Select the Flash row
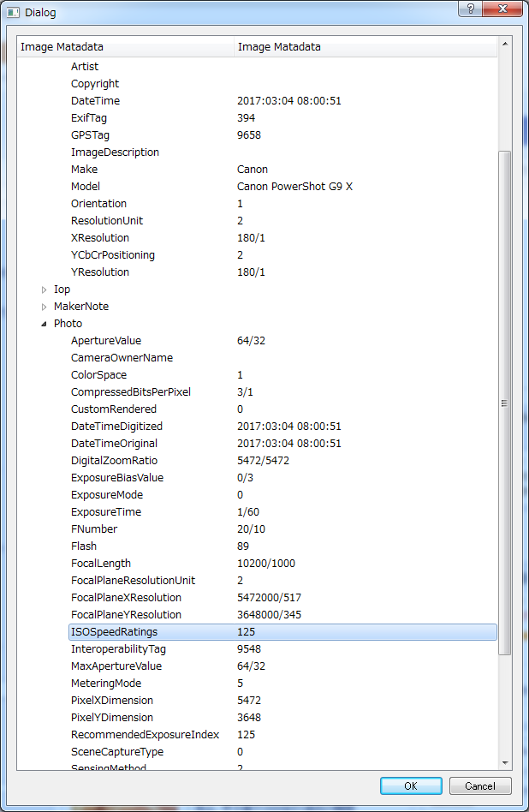 [282, 546]
